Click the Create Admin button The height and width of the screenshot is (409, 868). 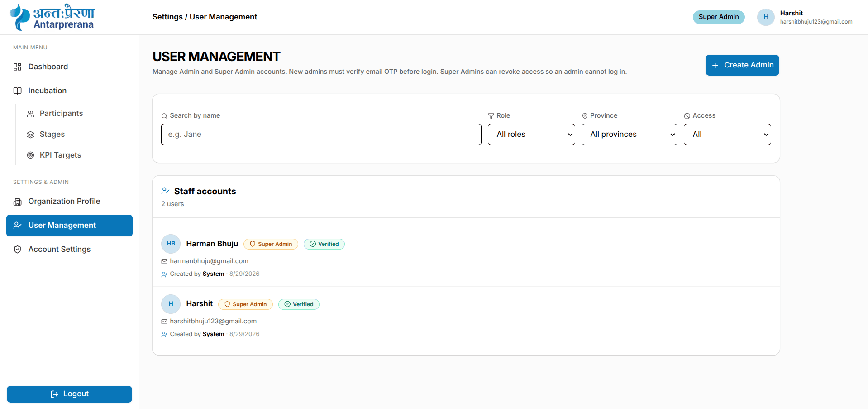pos(742,65)
